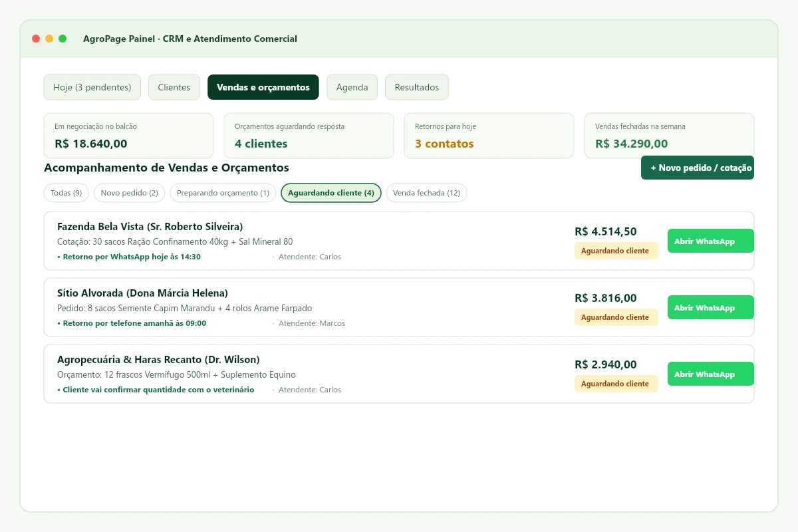The height and width of the screenshot is (532, 798).
Task: Click the R$ 34.290,00 figure
Action: [632, 144]
